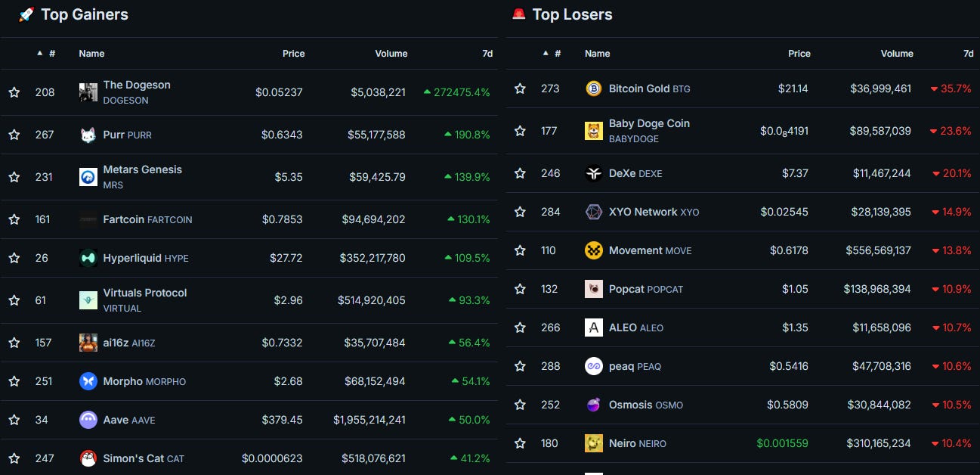Click the Popcat logo
The height and width of the screenshot is (475, 980).
(x=594, y=289)
